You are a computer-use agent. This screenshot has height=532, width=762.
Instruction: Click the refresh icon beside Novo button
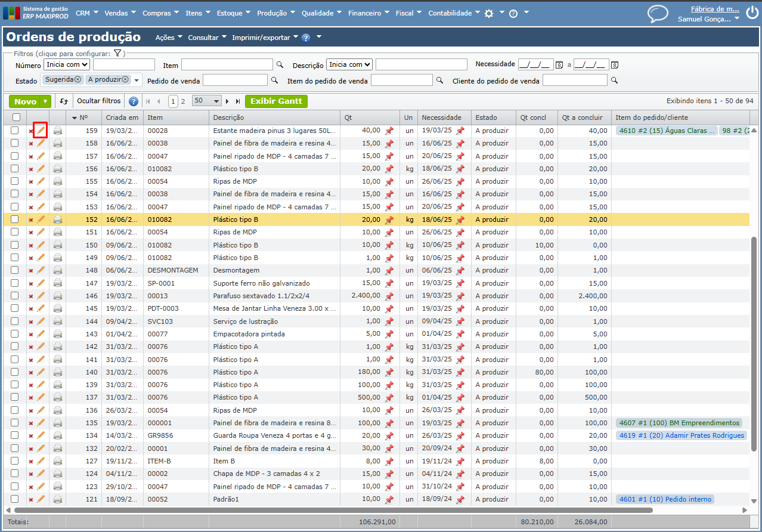64,101
